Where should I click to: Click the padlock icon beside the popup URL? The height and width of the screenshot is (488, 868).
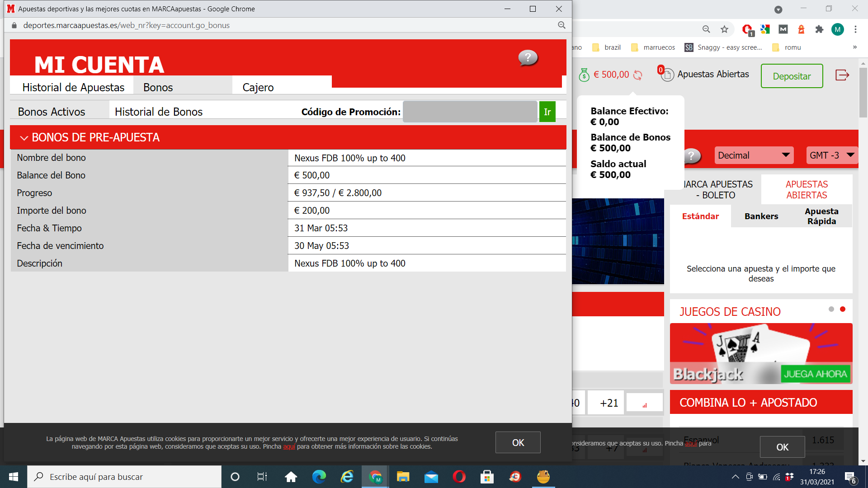14,25
